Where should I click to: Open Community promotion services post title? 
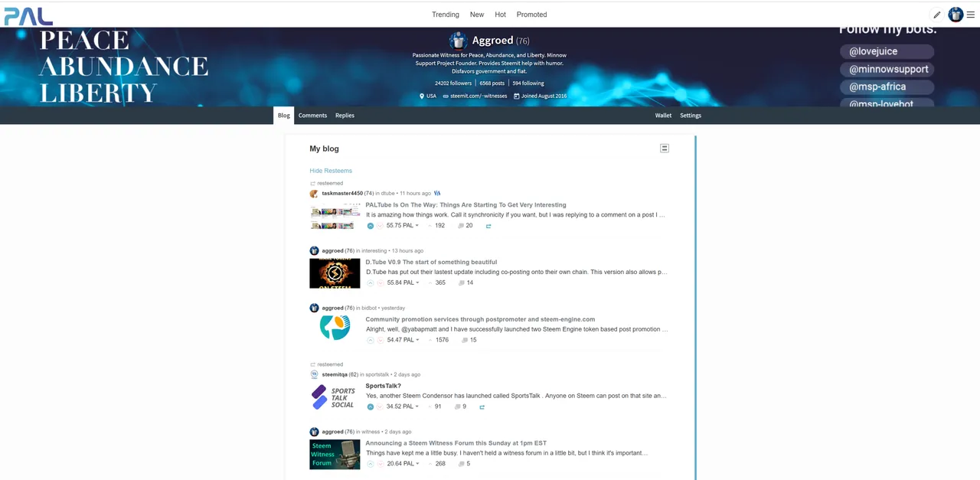480,319
